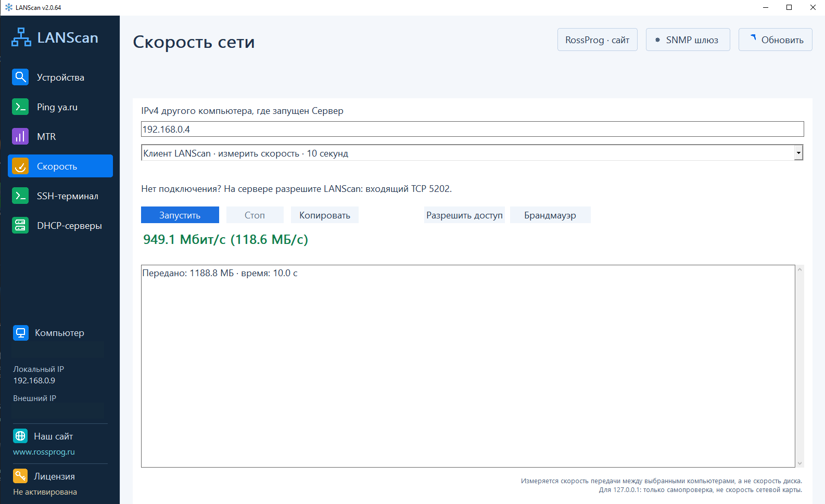Viewport: 825px width, 504px height.
Task: Click the Не активирована license status
Action: click(x=45, y=492)
